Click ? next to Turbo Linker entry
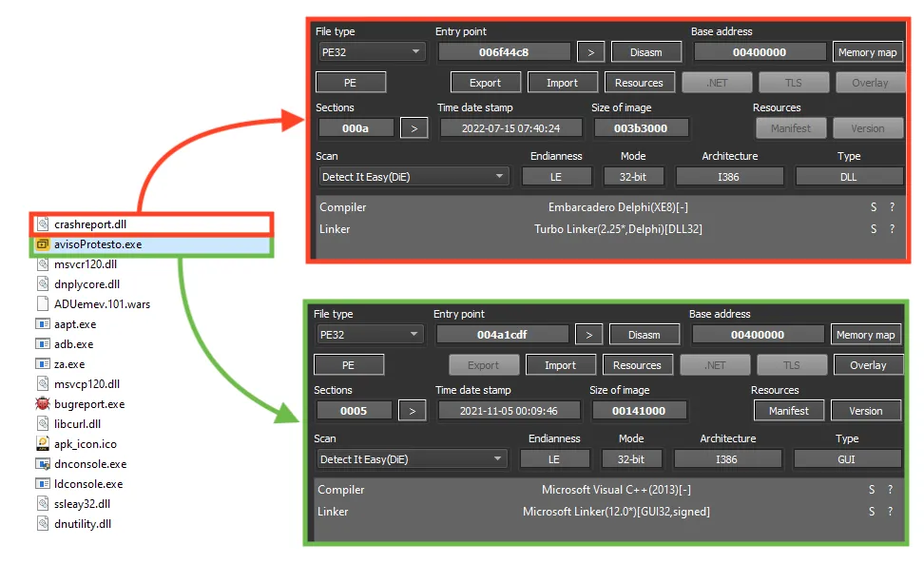 (x=893, y=228)
